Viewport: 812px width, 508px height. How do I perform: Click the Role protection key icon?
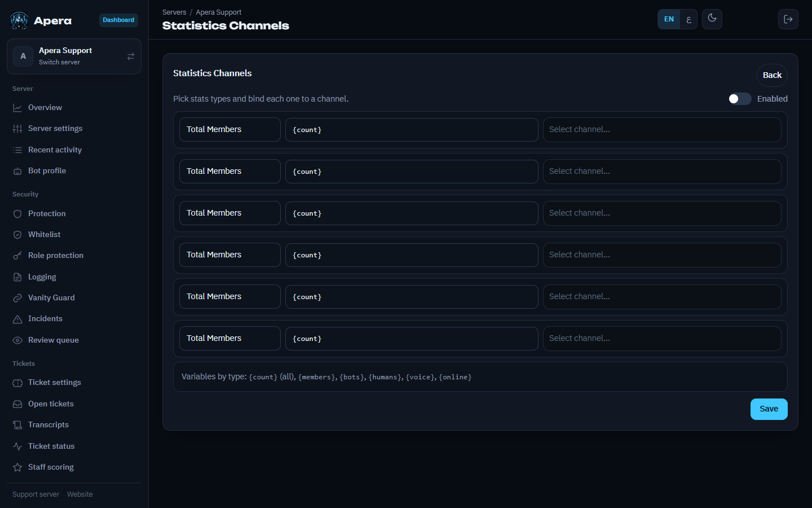pyautogui.click(x=17, y=256)
